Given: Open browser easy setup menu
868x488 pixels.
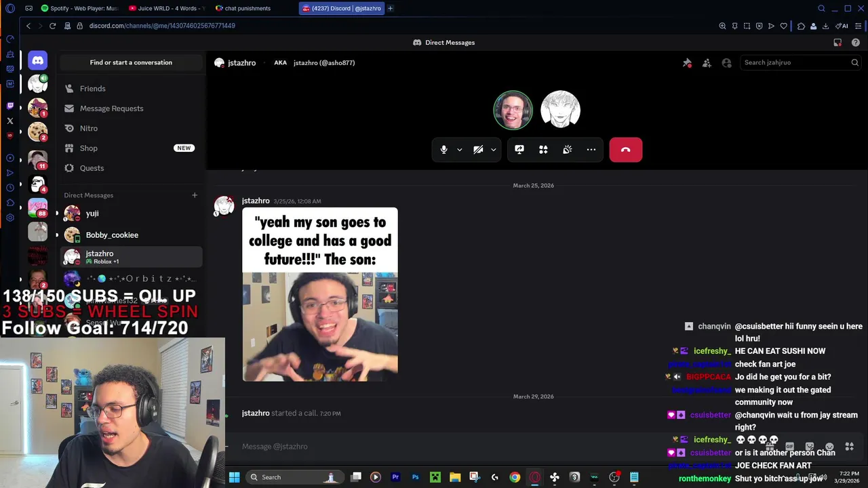Looking at the screenshot, I should tap(858, 26).
